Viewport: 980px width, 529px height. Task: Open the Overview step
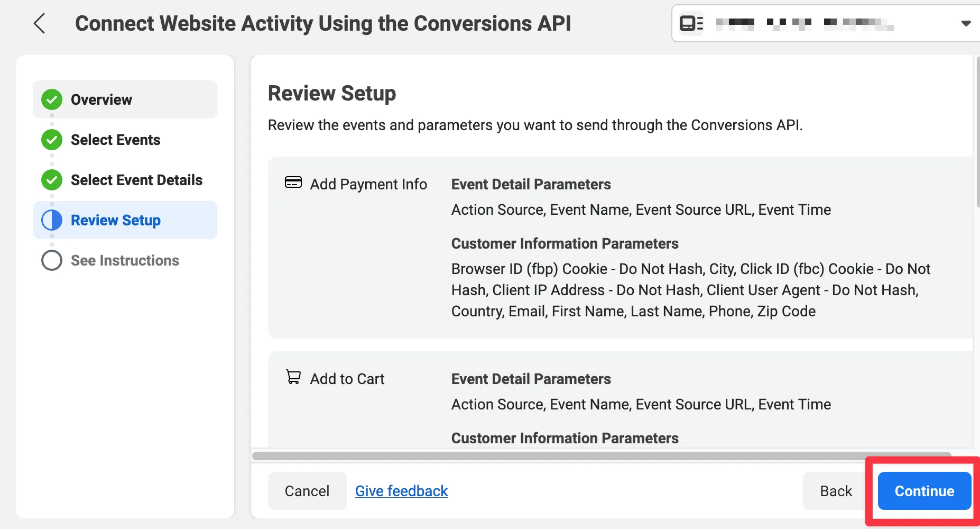125,99
